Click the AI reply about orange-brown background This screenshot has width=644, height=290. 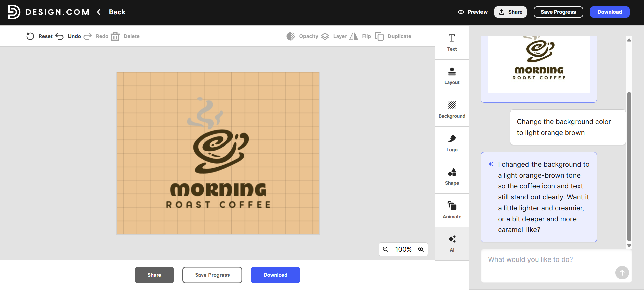539,197
